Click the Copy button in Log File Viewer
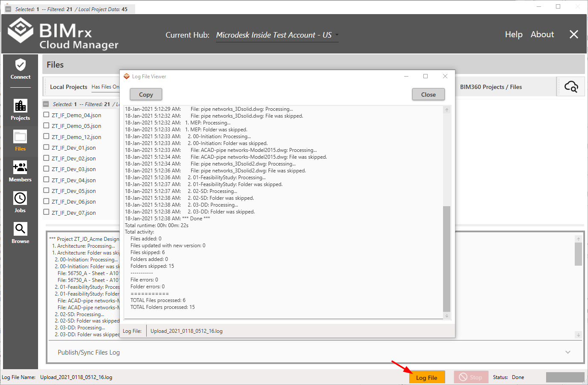Screen dimensions: 588x385 click(x=146, y=95)
